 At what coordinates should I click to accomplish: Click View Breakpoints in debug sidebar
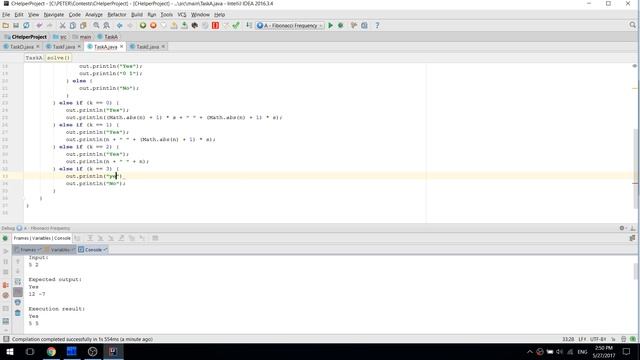6,284
